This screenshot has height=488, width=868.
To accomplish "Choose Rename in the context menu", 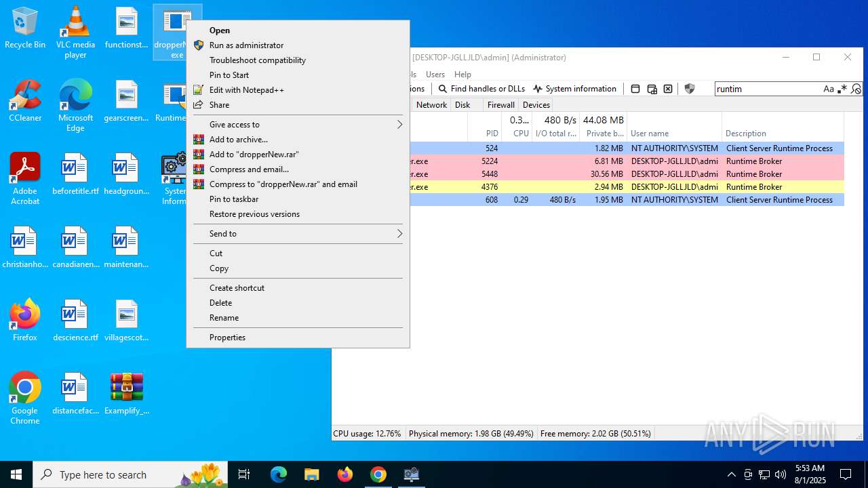I will 298,318.
